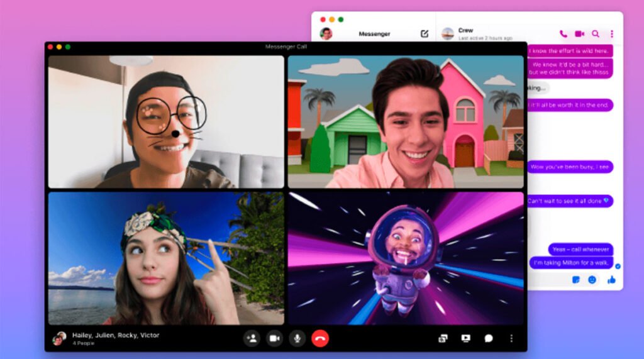
Task: Click the green maximize button of Messenger Call window
Action: 68,47
